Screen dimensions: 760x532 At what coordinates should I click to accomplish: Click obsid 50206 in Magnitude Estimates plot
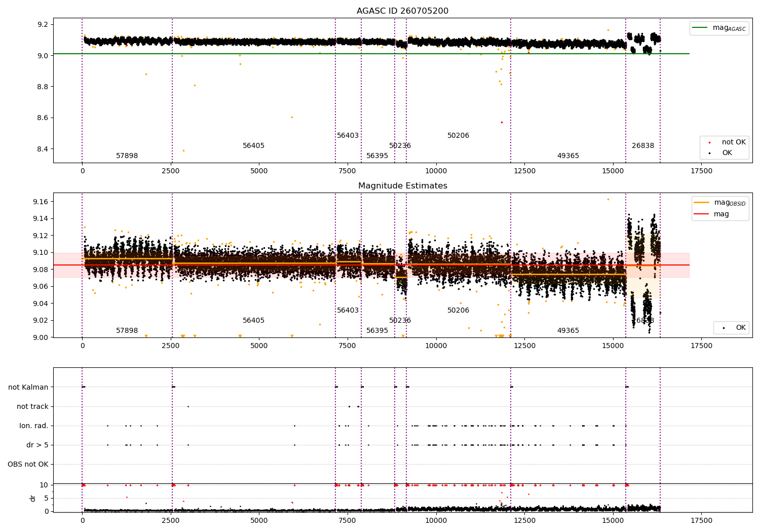(x=458, y=311)
